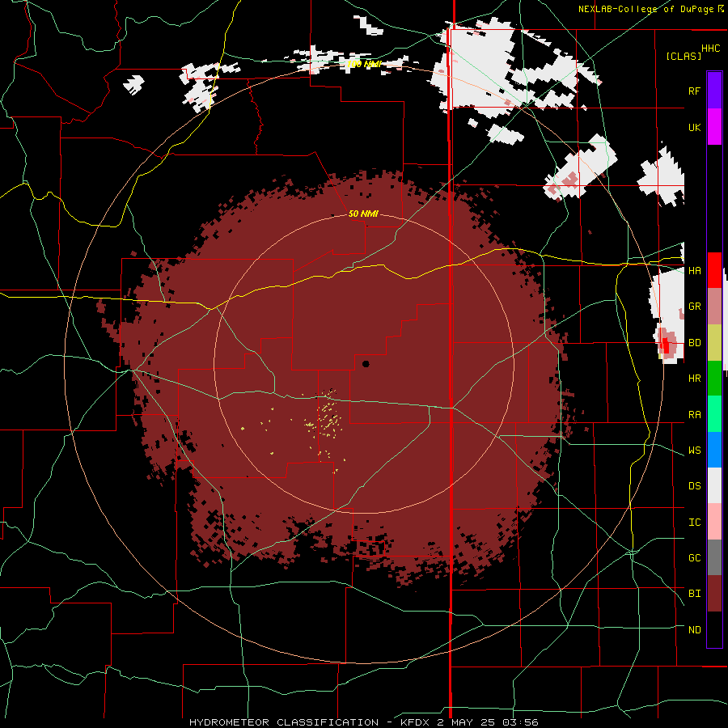Click the GR dusty-pink legend swatch
The height and width of the screenshot is (728, 728).
[714, 307]
